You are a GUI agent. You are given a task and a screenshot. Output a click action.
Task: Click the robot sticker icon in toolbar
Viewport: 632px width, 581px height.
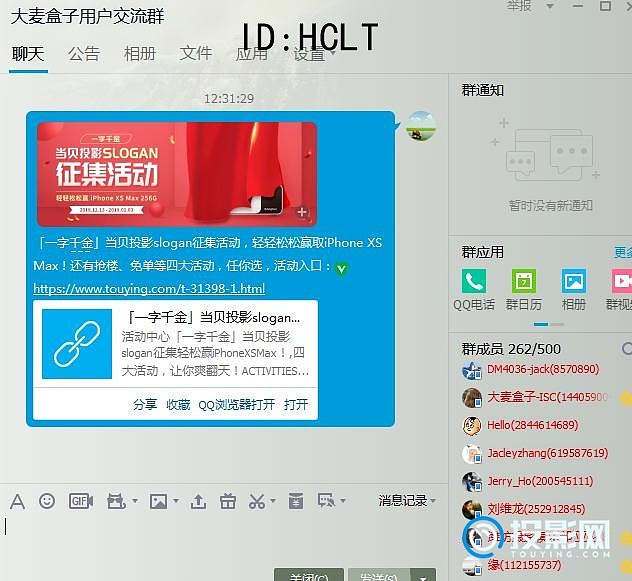(x=116, y=501)
